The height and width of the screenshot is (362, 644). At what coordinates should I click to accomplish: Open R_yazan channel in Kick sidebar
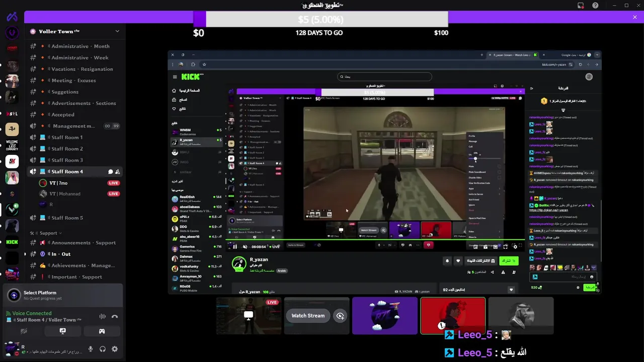196,142
